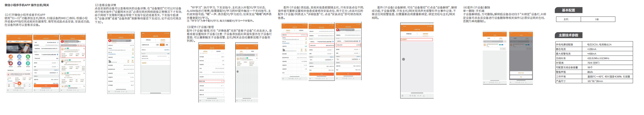Click the 70米(空旷) value cell
This screenshot has width=644, height=115.
point(607,63)
